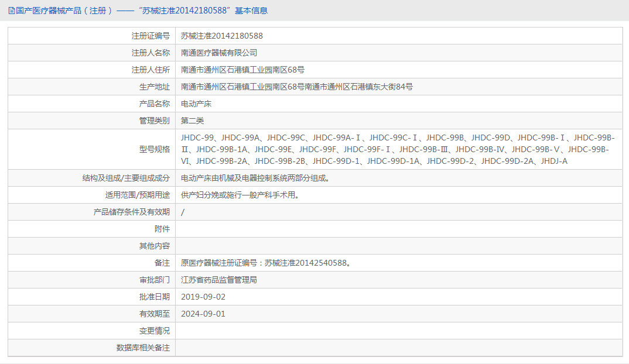Select the address 南通市通州区石港镇工业园南区68号 in 注册人住所 row
Image resolution: width=629 pixels, height=364 pixels.
coord(242,70)
